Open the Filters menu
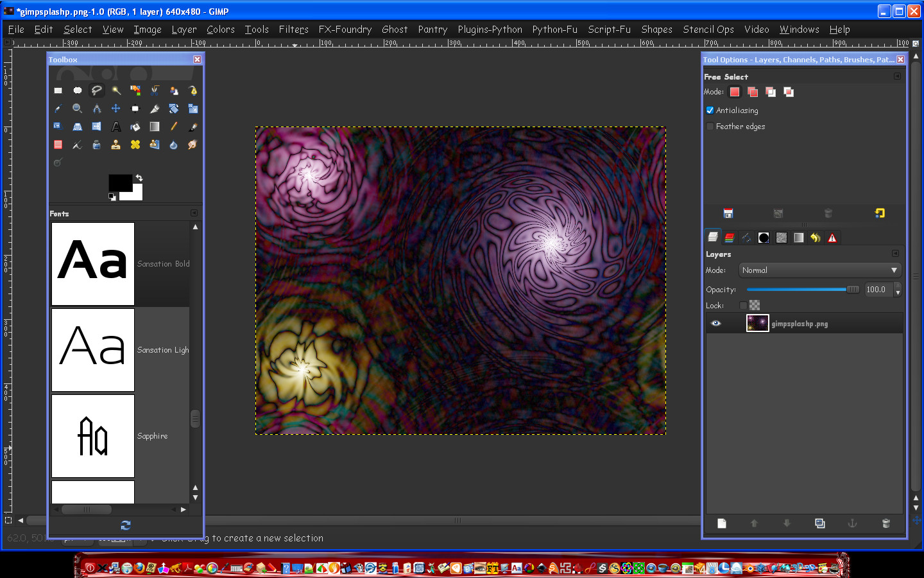The width and height of the screenshot is (924, 578). pyautogui.click(x=293, y=30)
